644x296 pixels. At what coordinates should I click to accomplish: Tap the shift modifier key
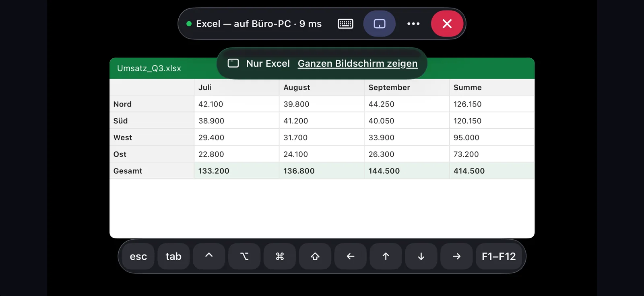click(315, 256)
